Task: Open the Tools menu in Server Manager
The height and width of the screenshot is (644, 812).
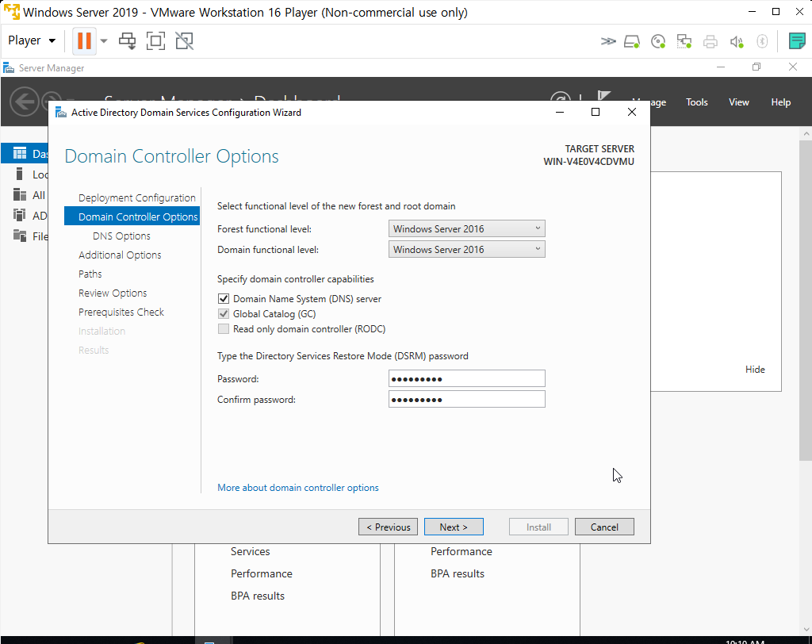Action: tap(696, 102)
